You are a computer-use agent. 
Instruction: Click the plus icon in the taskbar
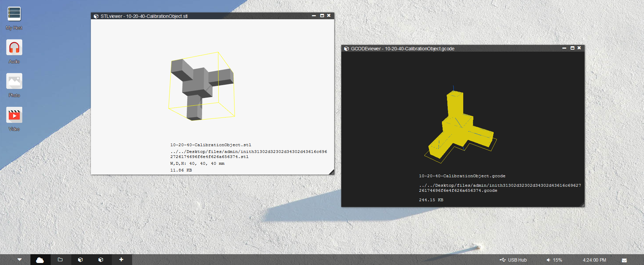point(121,260)
